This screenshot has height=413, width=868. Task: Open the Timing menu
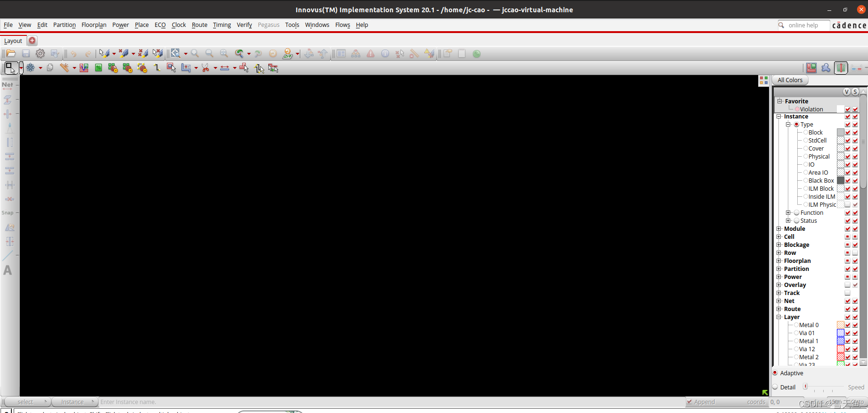coord(222,25)
